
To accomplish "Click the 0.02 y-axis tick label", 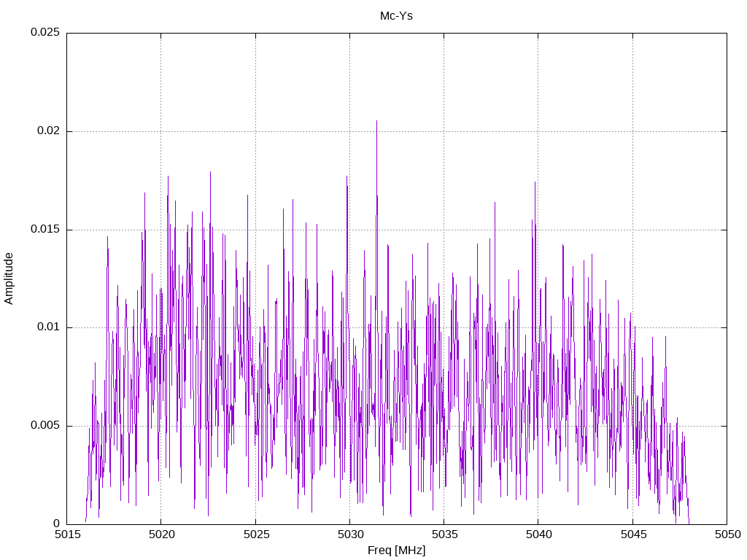I will [49, 131].
